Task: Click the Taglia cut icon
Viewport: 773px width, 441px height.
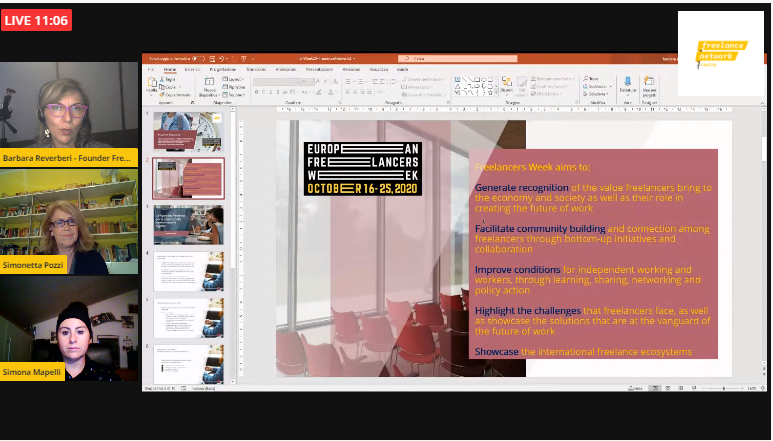Action: click(x=163, y=79)
